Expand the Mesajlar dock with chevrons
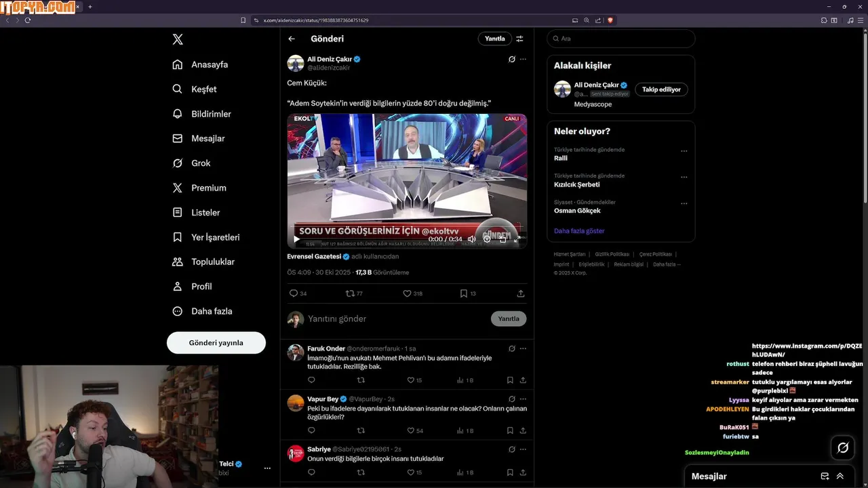This screenshot has height=488, width=868. [x=840, y=476]
